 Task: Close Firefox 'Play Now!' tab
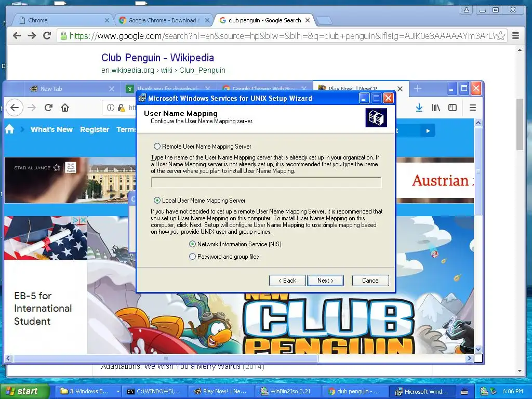(400, 88)
